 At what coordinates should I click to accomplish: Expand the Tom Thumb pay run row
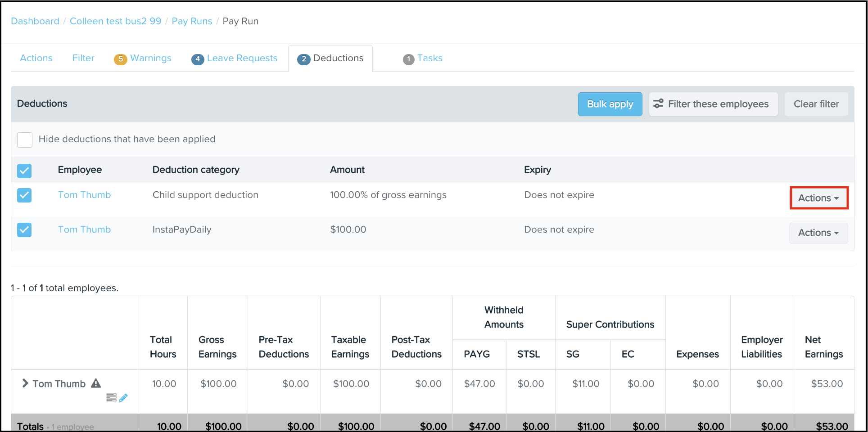[25, 383]
